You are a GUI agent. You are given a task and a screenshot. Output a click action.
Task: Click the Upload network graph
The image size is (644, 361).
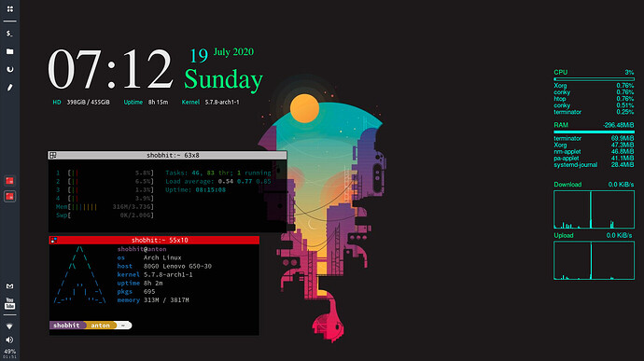pyautogui.click(x=594, y=260)
